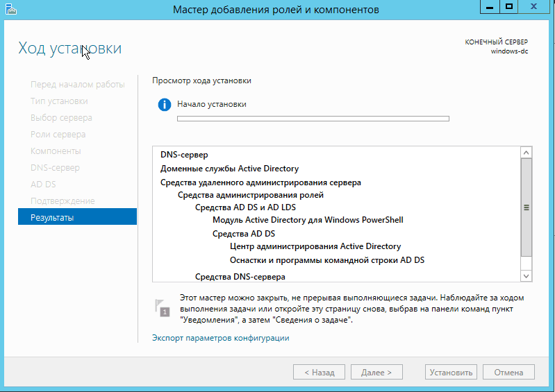Open the DNS-сервер sidebar step
Screen dimensions: 555x392
point(55,167)
